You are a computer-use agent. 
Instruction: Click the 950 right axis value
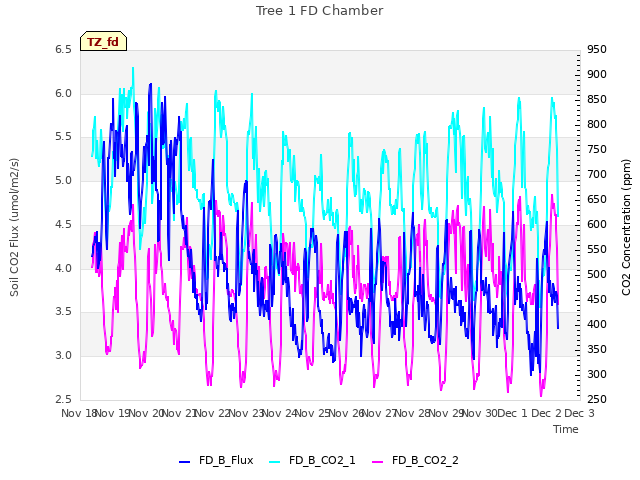pos(597,50)
